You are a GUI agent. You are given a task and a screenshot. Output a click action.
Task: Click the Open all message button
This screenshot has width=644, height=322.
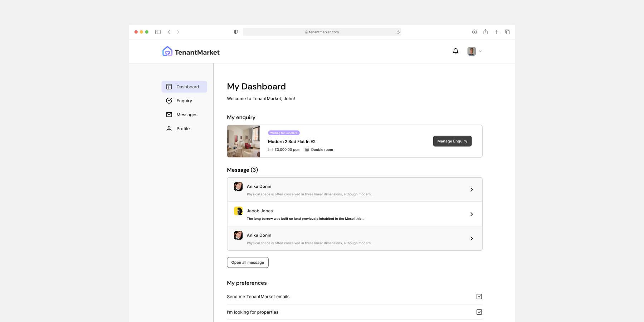(x=248, y=262)
